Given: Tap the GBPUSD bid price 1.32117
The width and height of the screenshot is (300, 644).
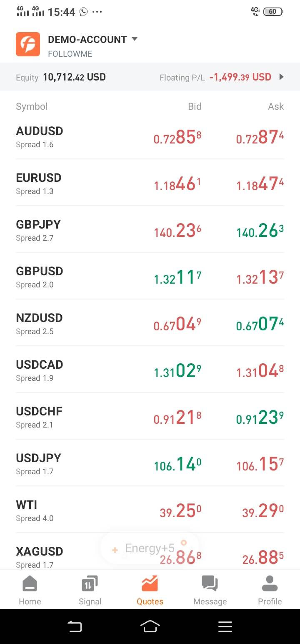Looking at the screenshot, I should (177, 277).
